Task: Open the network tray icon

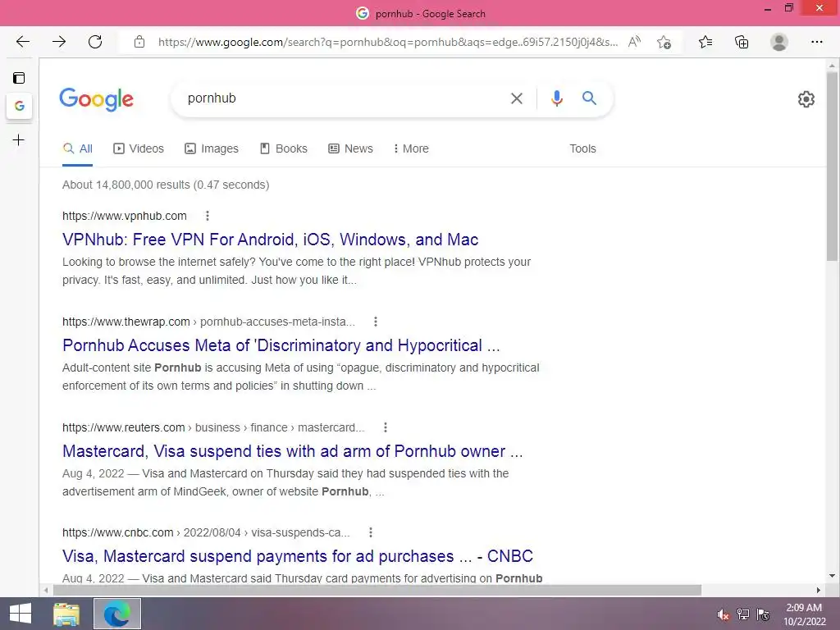Action: point(743,614)
